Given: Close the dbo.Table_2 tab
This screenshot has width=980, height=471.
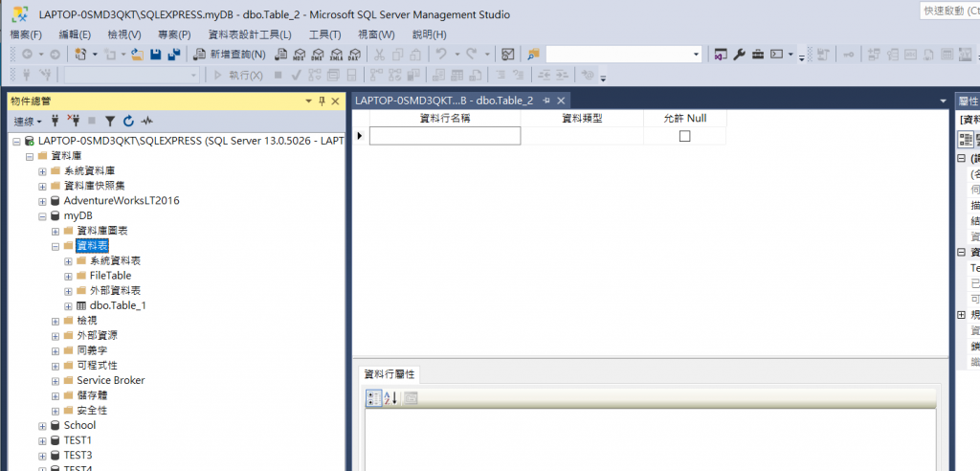Looking at the screenshot, I should (x=561, y=101).
